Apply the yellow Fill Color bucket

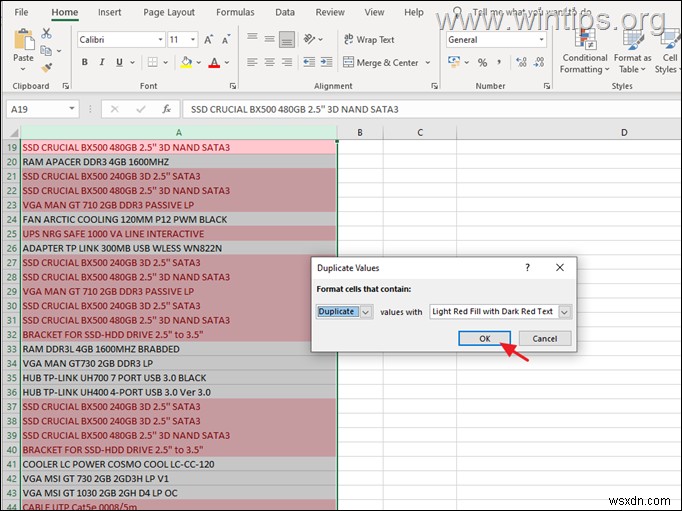click(x=187, y=62)
